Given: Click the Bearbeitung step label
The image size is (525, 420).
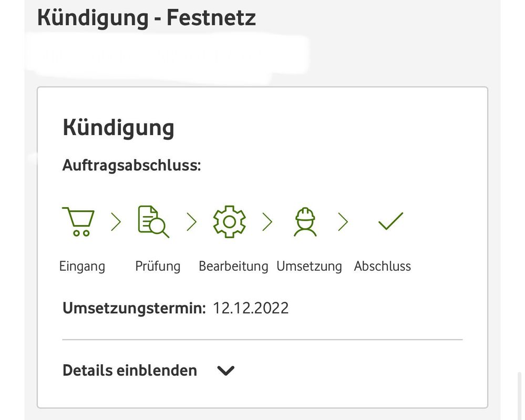Looking at the screenshot, I should pyautogui.click(x=233, y=266).
